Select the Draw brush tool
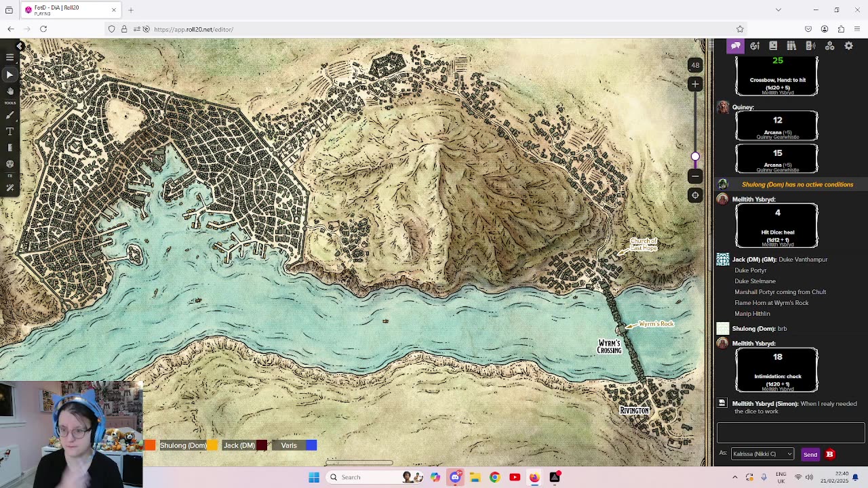This screenshot has width=868, height=488. pos(10,115)
